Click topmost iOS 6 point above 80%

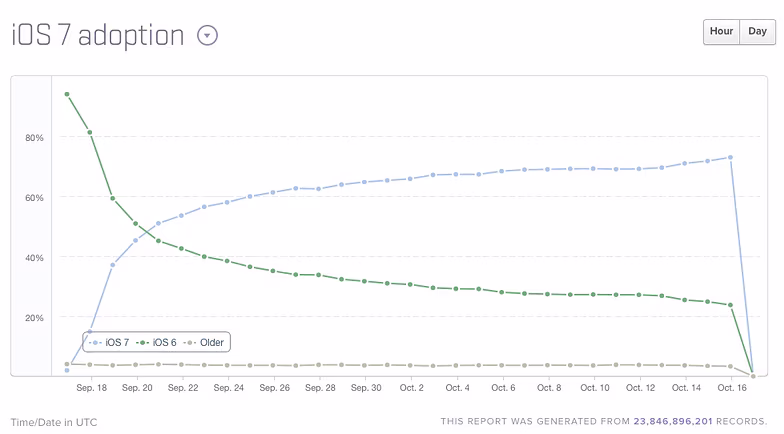[67, 94]
